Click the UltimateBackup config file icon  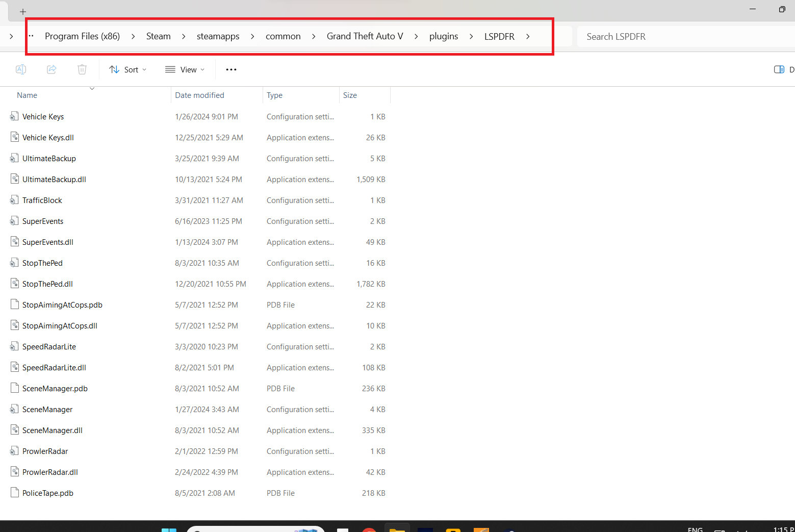pyautogui.click(x=15, y=158)
